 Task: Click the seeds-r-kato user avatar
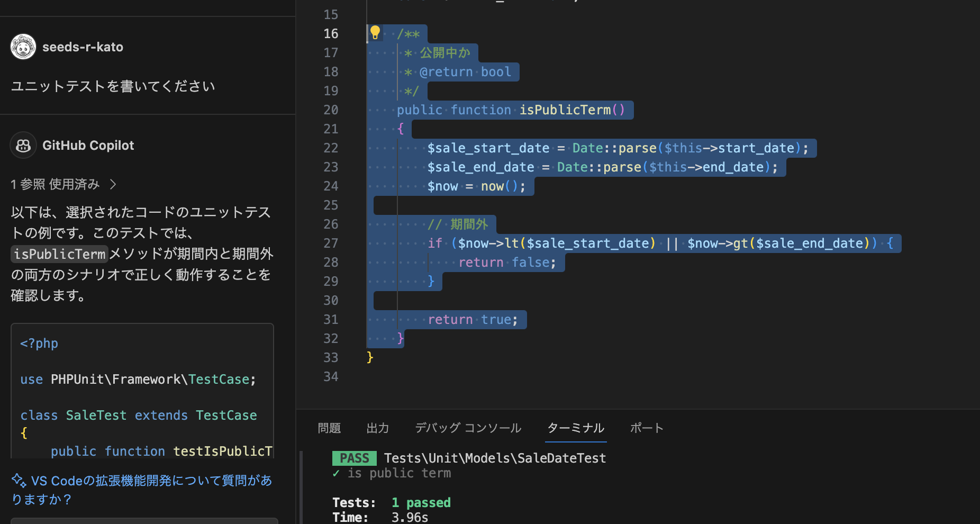[x=23, y=47]
